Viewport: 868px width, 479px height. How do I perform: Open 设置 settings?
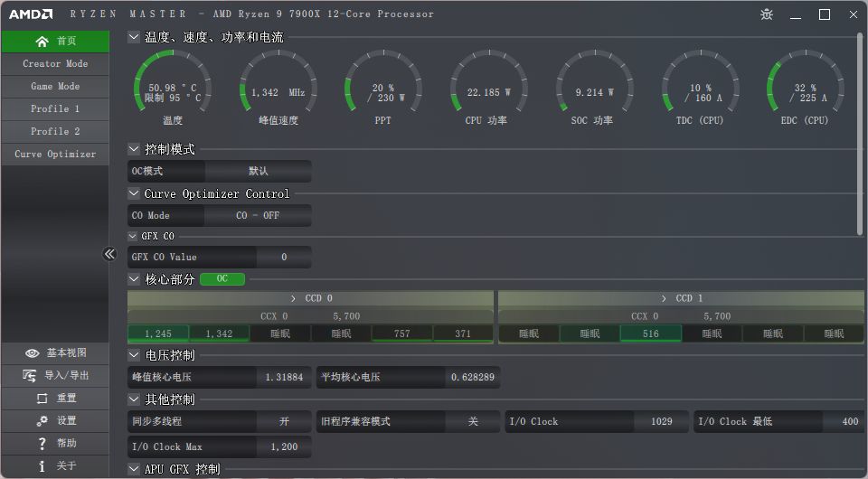55,421
